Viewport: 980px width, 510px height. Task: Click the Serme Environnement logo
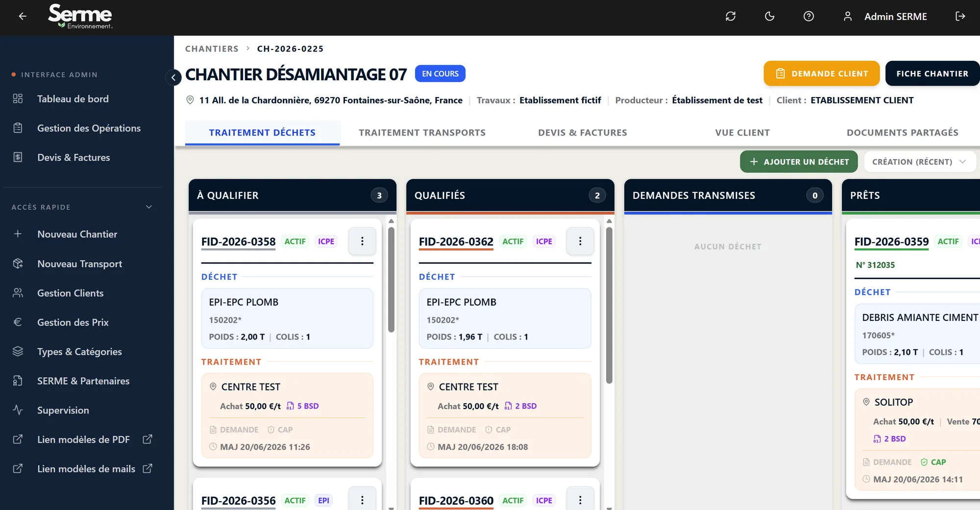80,17
